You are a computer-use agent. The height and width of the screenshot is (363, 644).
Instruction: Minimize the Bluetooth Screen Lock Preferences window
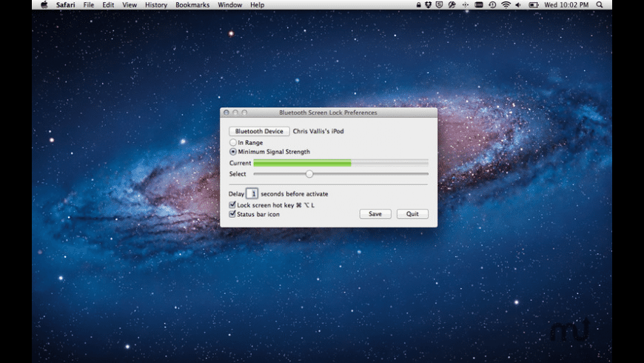point(235,112)
